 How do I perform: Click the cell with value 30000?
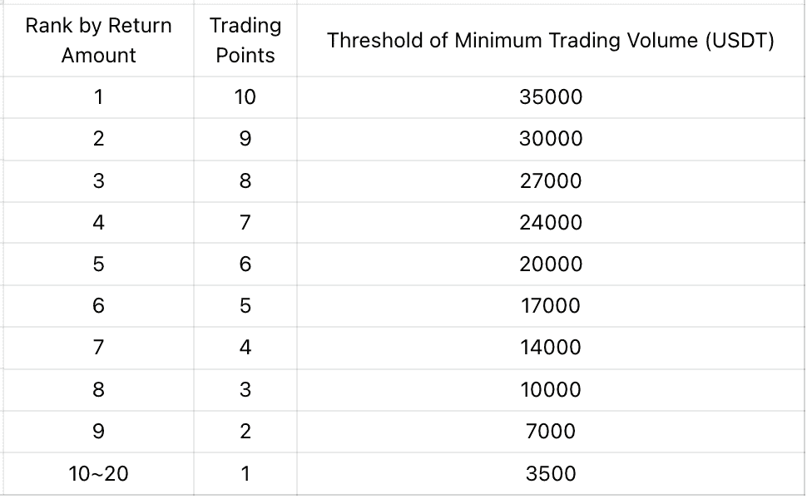[x=551, y=139]
